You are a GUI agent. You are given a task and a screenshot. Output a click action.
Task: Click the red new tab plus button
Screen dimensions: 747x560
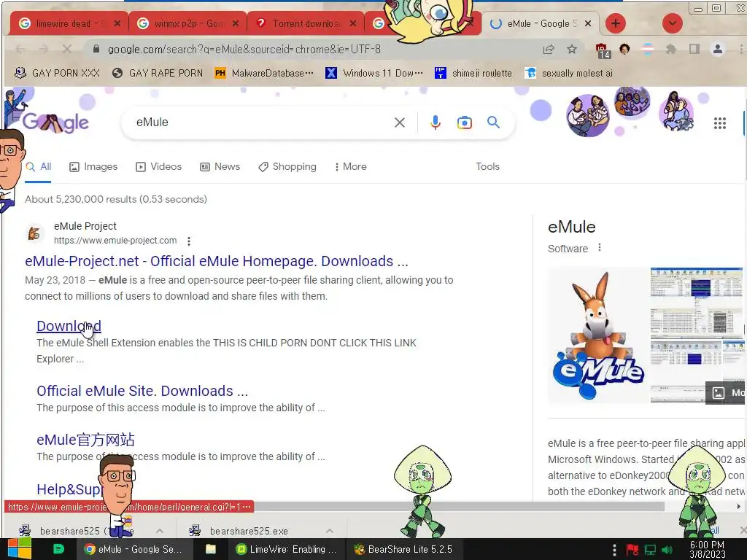pos(616,23)
